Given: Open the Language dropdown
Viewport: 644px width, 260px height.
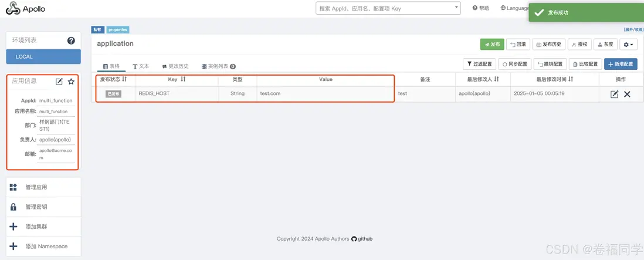Looking at the screenshot, I should (x=514, y=8).
